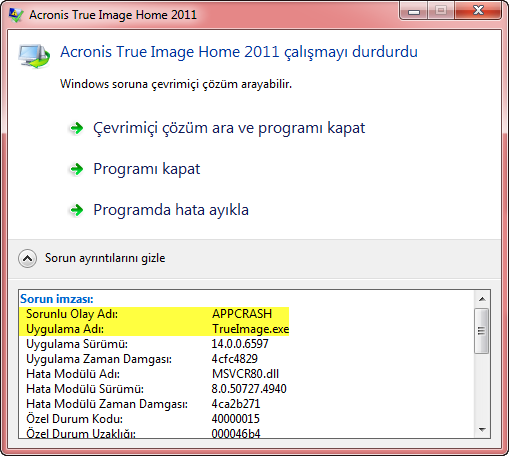Collapse details with the chevron-up button

[27, 258]
